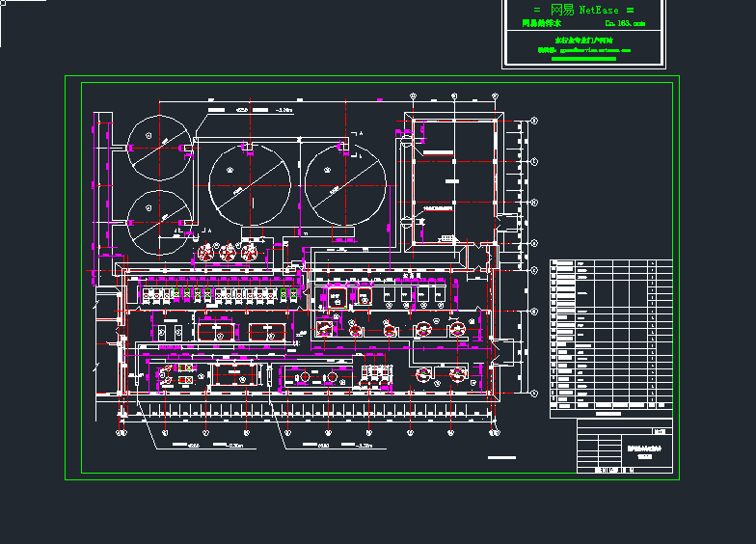Click middle red pump symbol below tanks
This screenshot has height=544, width=756.
[228, 254]
